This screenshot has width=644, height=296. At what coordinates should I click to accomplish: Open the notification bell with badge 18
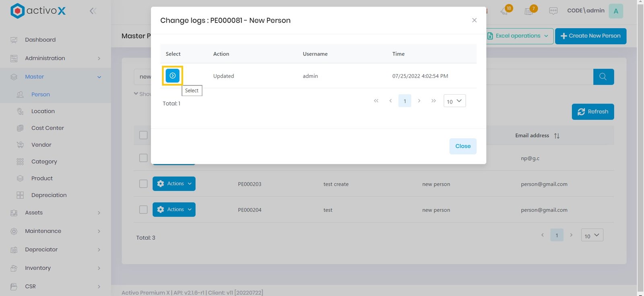[x=505, y=11]
